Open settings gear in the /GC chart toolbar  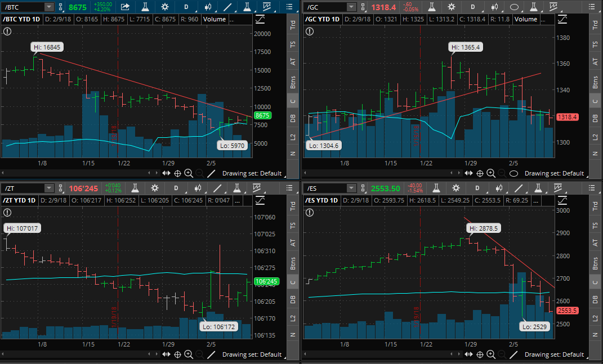452,7
